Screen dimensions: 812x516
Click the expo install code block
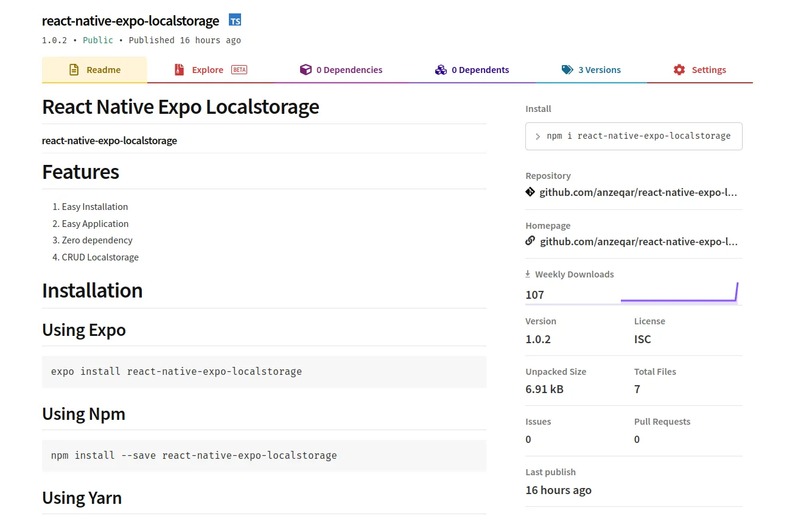point(264,372)
